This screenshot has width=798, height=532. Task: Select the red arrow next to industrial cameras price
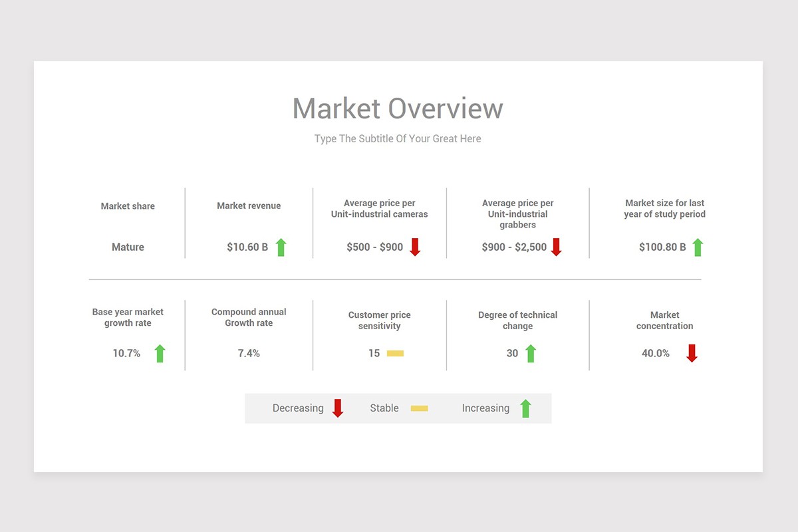415,247
